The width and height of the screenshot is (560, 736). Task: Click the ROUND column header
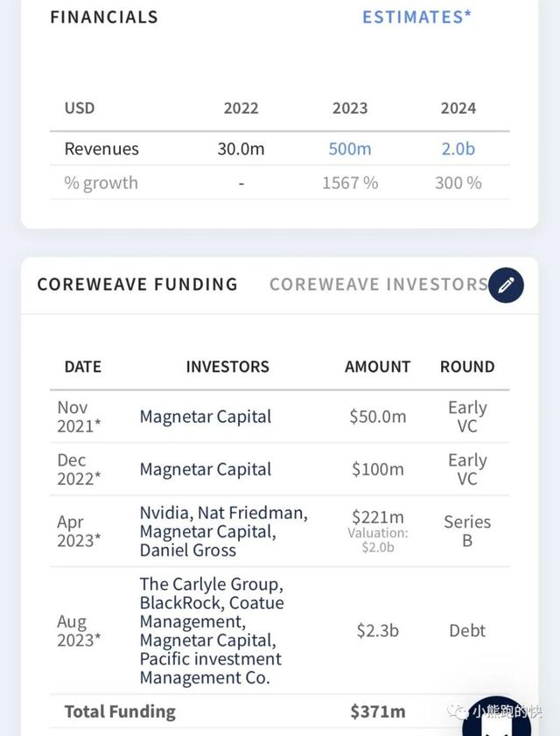[467, 367]
